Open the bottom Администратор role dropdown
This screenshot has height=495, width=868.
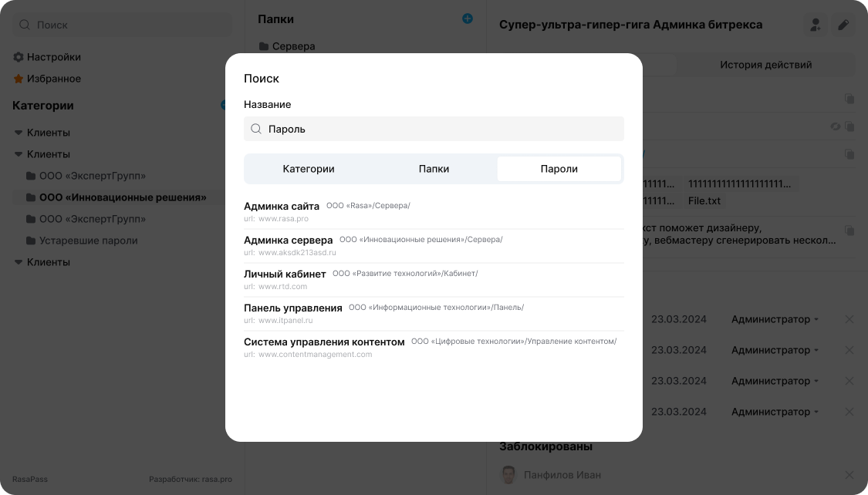point(775,412)
